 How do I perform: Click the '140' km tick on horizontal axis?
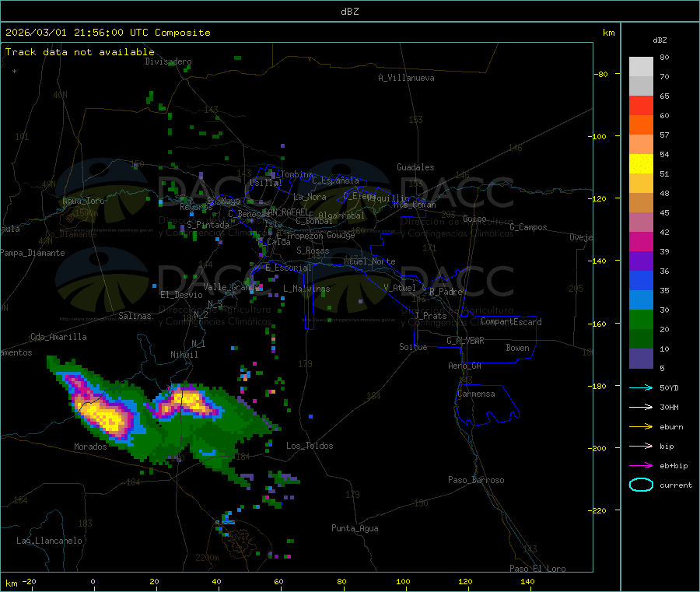click(527, 581)
